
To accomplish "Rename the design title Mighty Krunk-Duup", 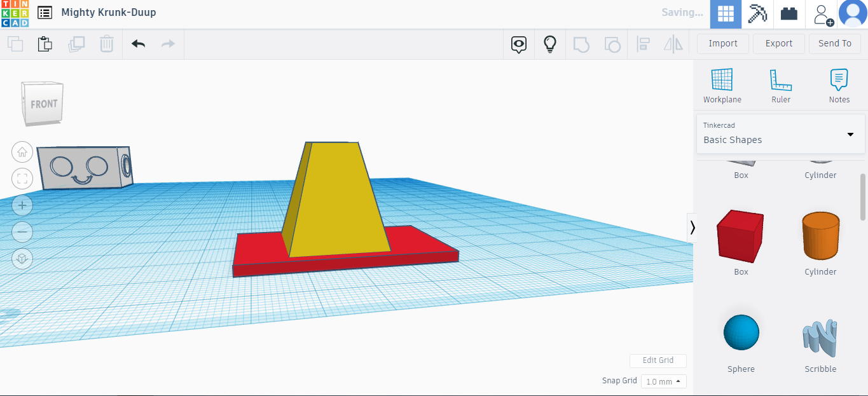I will [x=109, y=12].
